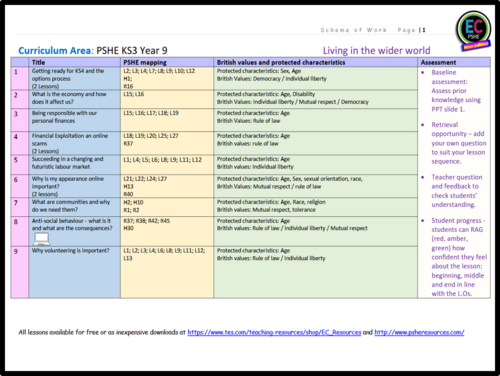This screenshot has width=500, height=376.
Task: Click the Title column header
Action: (x=38, y=62)
